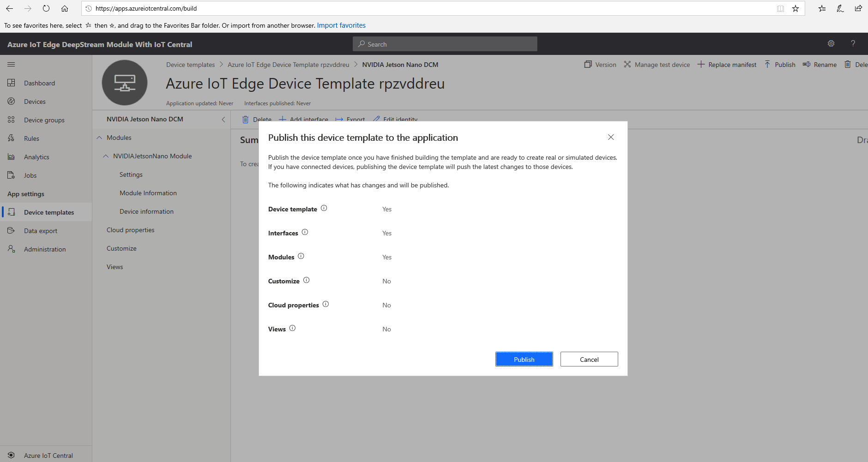Open the reading view icon in address bar
The width and height of the screenshot is (868, 462).
point(780,8)
